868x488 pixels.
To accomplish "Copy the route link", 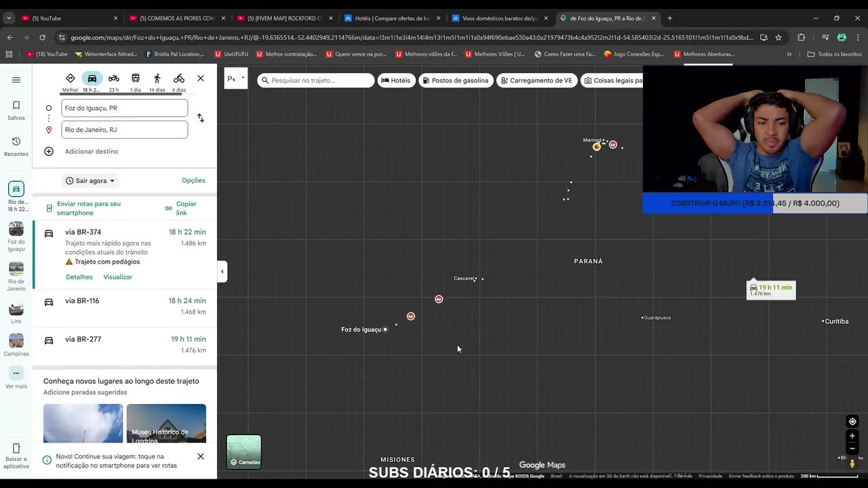I will coord(181,208).
